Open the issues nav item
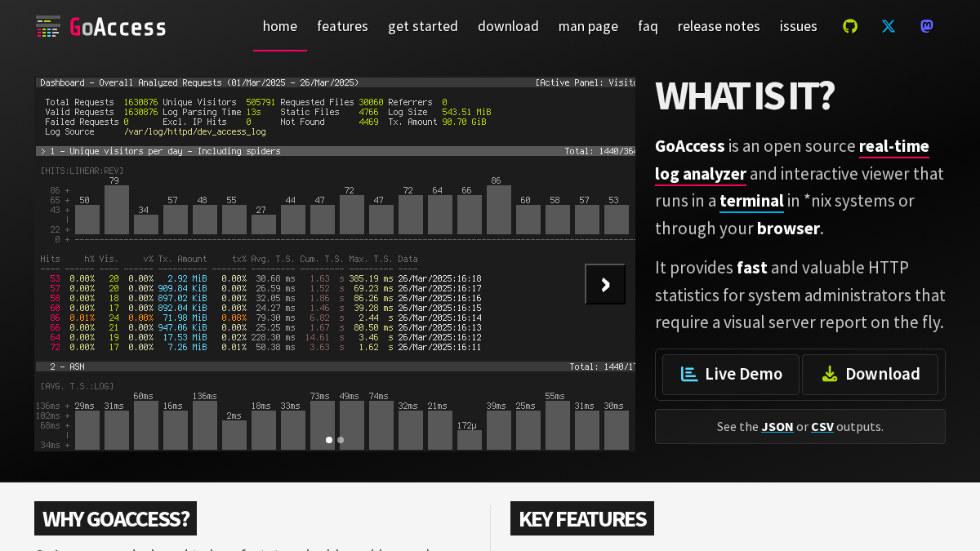This screenshot has width=980, height=551. pos(799,26)
